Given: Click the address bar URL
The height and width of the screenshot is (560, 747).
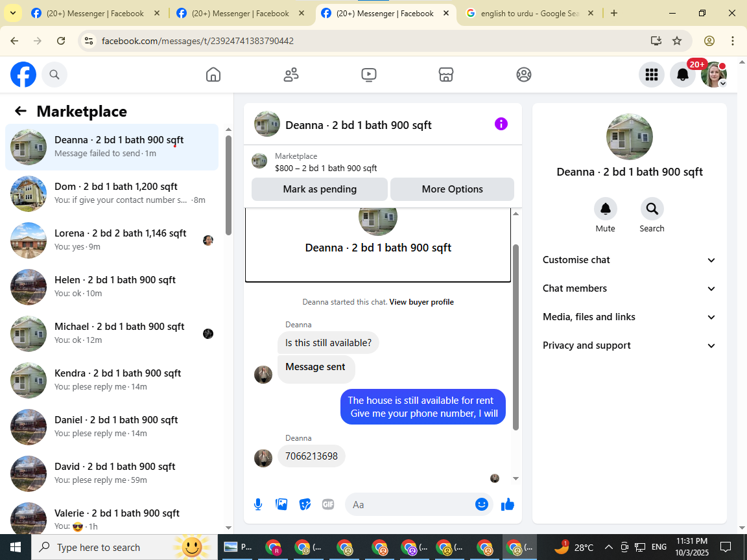Looking at the screenshot, I should pos(197,41).
